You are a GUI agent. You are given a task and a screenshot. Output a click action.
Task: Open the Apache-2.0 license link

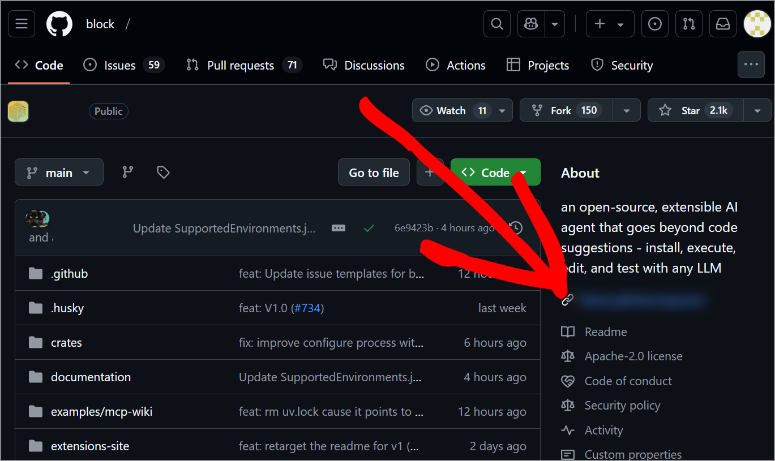point(633,356)
